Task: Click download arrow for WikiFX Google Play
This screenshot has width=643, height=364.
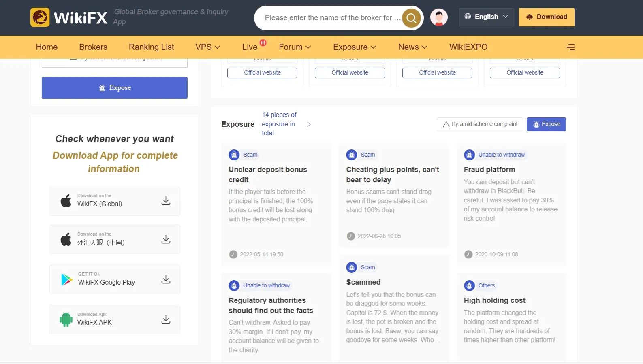Action: [166, 279]
